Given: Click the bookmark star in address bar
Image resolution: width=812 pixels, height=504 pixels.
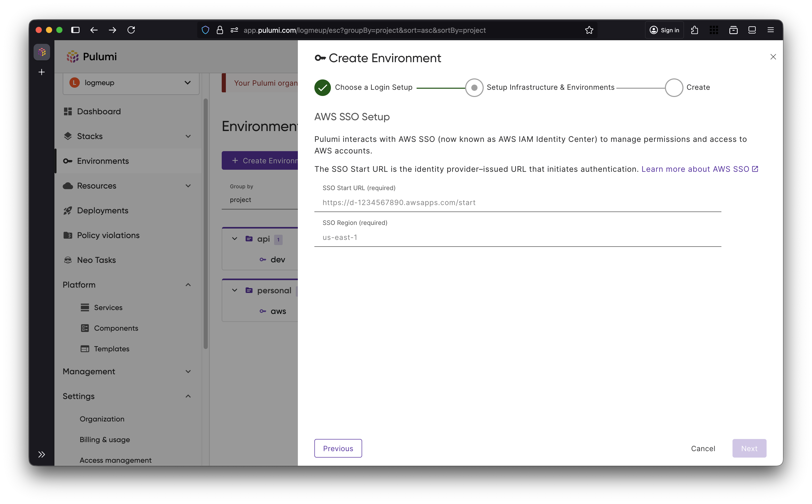Looking at the screenshot, I should pos(589,30).
